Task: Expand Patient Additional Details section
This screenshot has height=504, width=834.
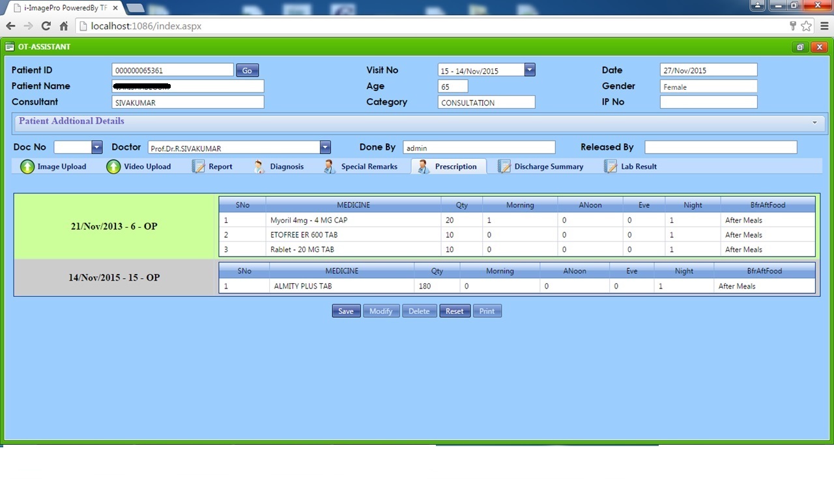Action: click(814, 122)
